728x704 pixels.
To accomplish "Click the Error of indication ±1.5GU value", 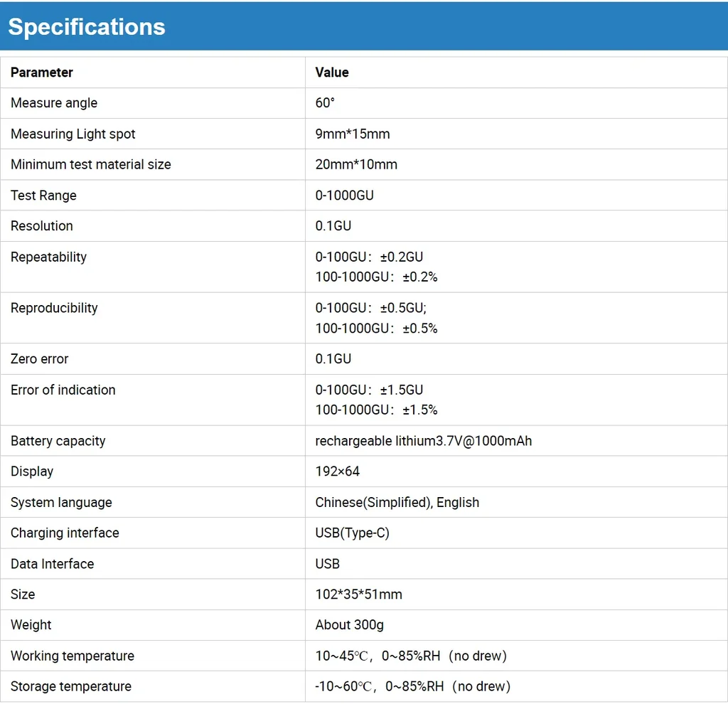I will point(369,390).
